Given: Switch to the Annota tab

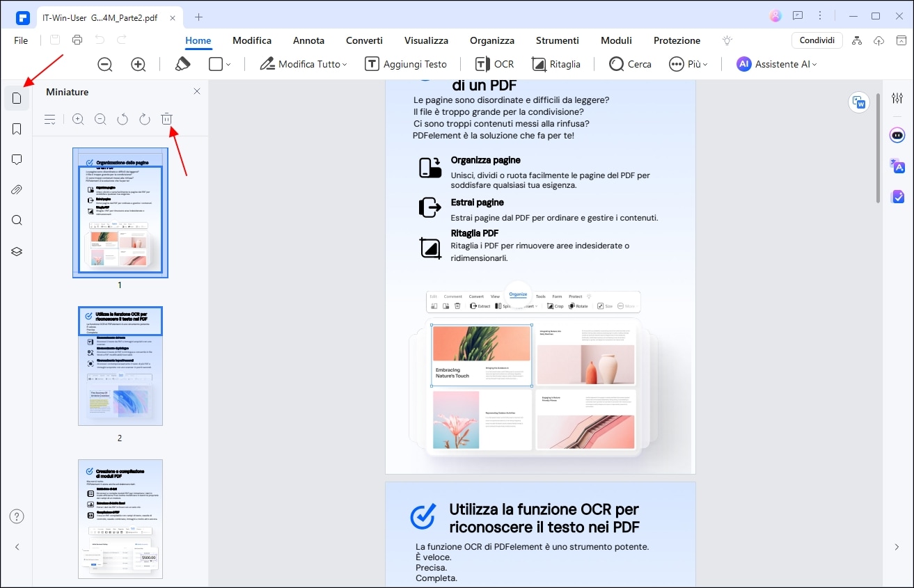Looking at the screenshot, I should coord(308,40).
